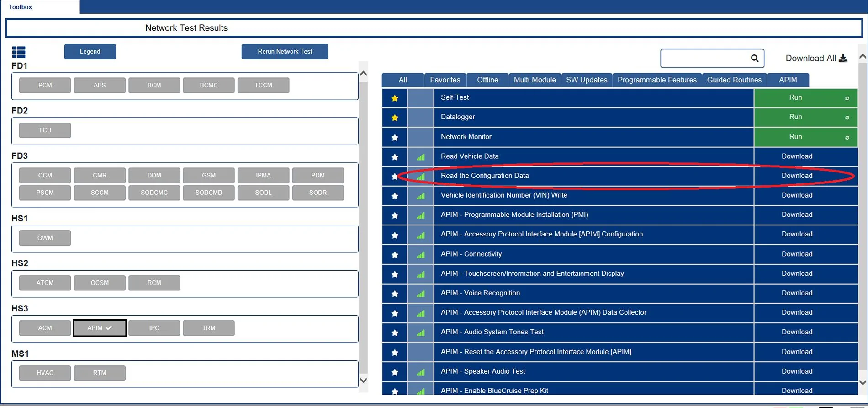868x408 pixels.
Task: Switch to the SW Updates tab
Action: [x=587, y=80]
